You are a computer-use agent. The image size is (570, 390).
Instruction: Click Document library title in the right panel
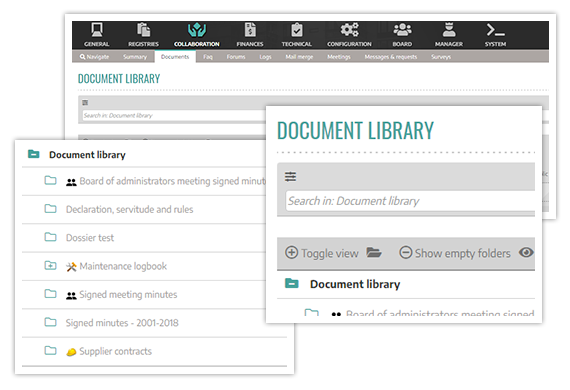pos(355,284)
